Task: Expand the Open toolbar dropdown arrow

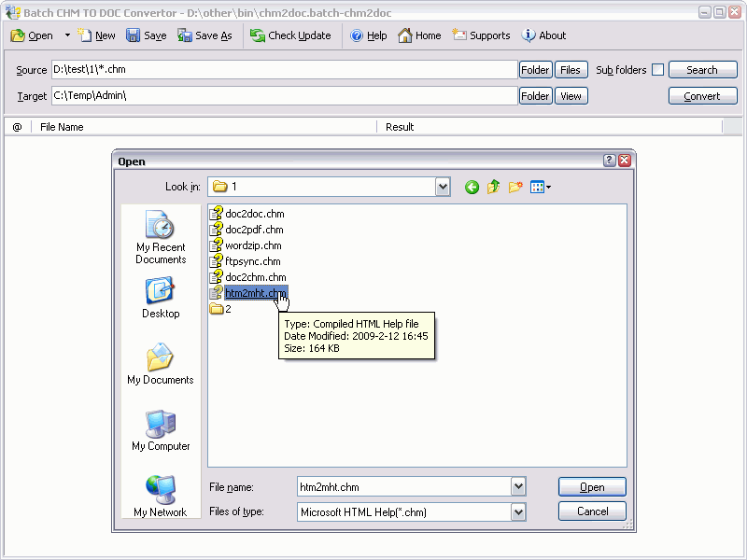Action: point(67,35)
